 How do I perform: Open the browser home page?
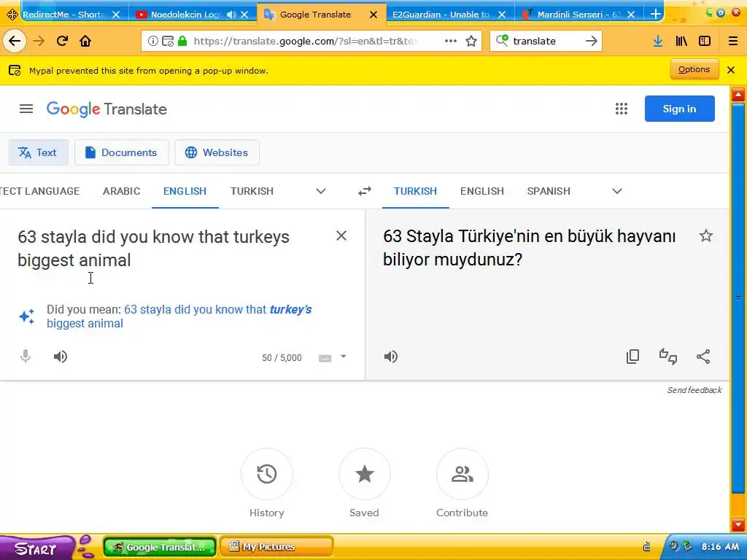[x=85, y=41]
